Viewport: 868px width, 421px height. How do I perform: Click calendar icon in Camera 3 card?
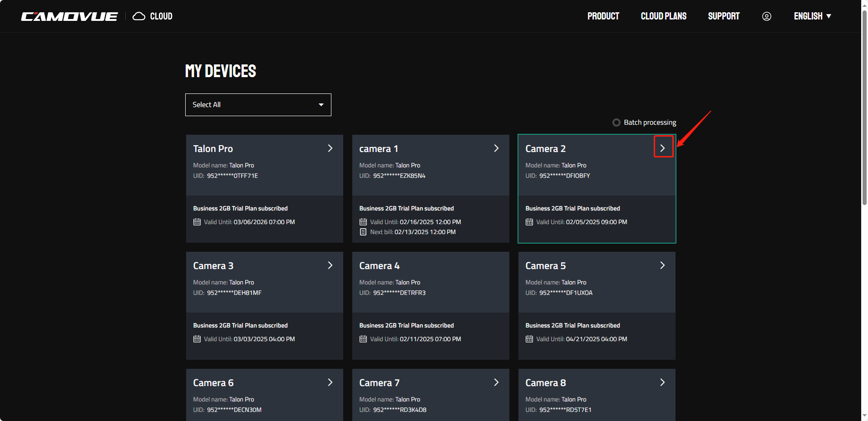pyautogui.click(x=197, y=339)
